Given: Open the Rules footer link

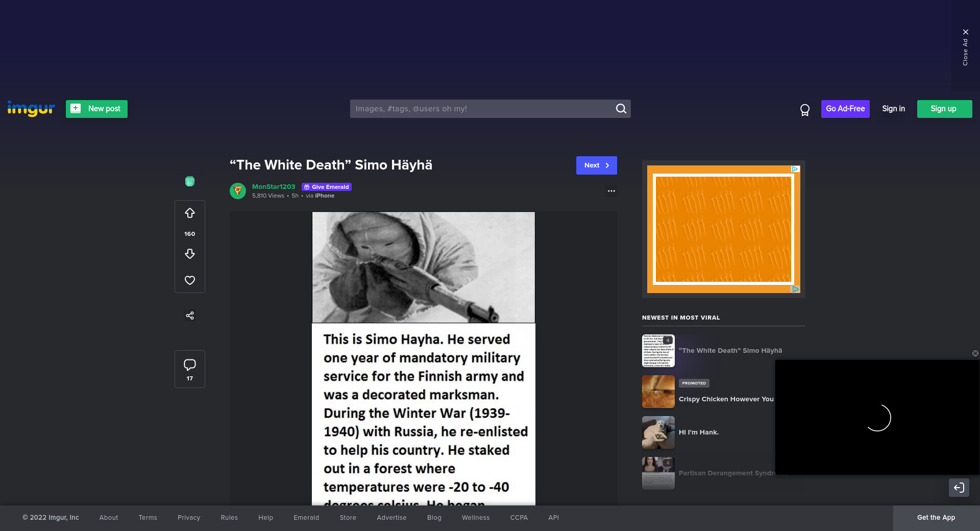Looking at the screenshot, I should coord(229,518).
